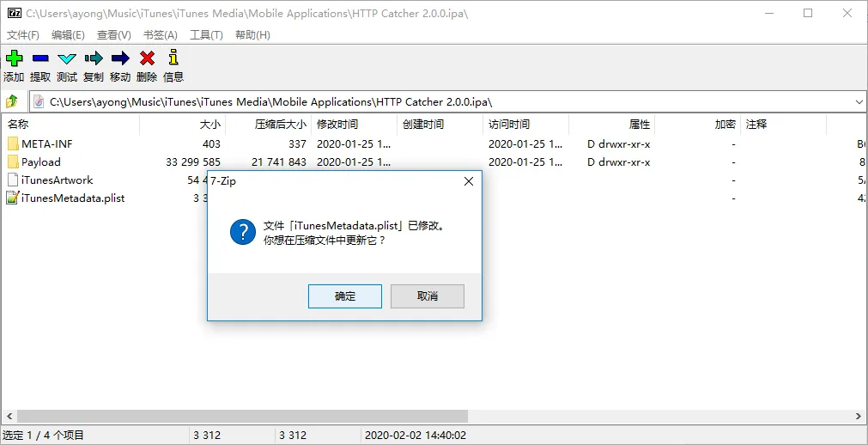Click the status bar text 选定 1 / 4 个项目
Viewport: 868px width, 445px height.
pyautogui.click(x=43, y=436)
